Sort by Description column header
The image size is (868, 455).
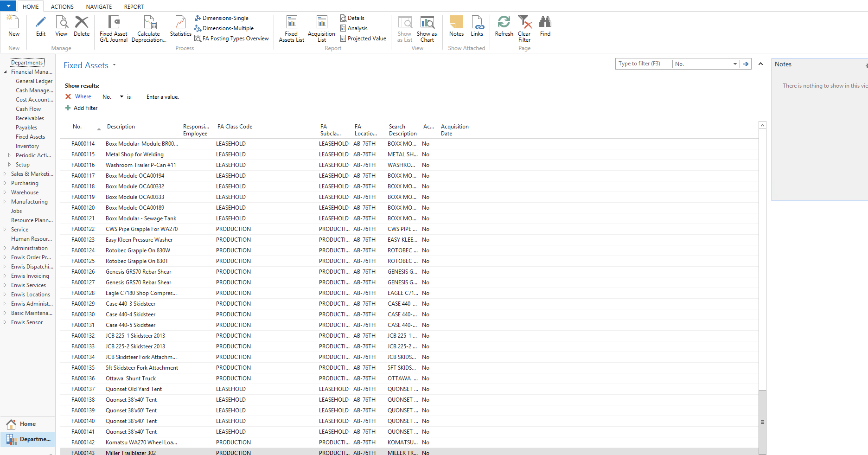(x=121, y=127)
